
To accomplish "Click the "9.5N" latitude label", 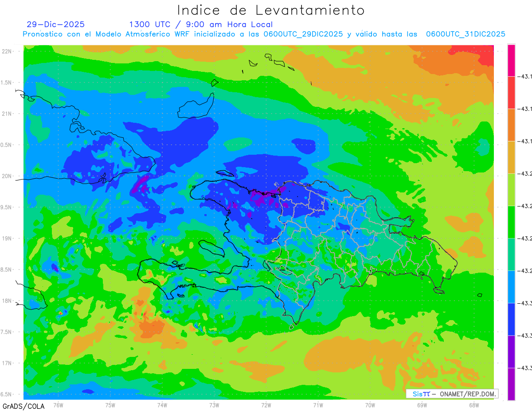I will click(x=7, y=207).
